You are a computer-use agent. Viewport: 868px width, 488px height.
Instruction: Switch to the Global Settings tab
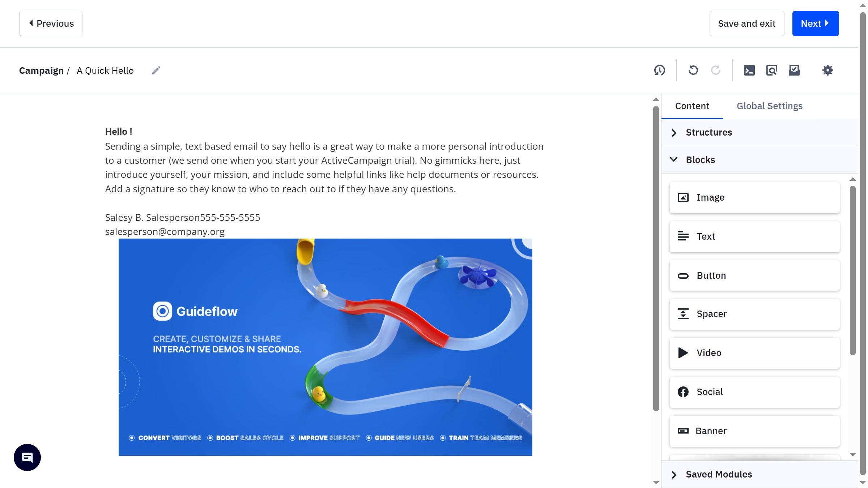(769, 106)
